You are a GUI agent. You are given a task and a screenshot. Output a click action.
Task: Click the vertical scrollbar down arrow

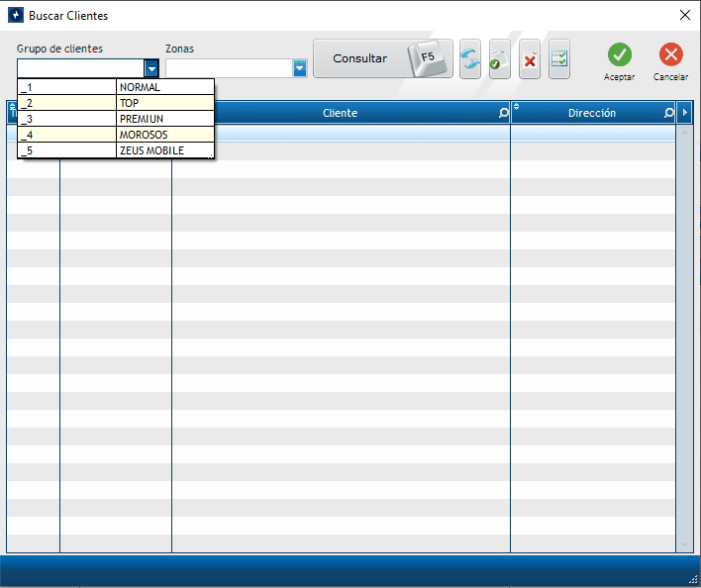[x=684, y=544]
